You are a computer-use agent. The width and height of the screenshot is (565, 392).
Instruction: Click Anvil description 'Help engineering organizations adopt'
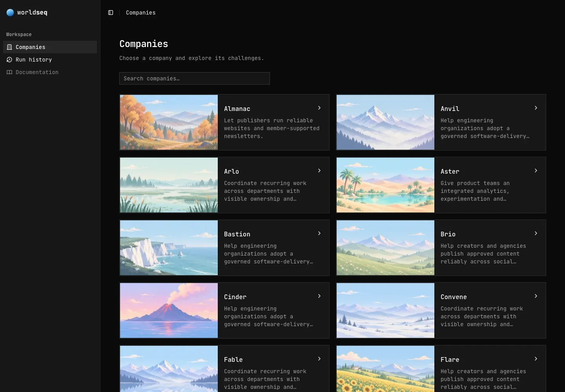click(x=485, y=128)
